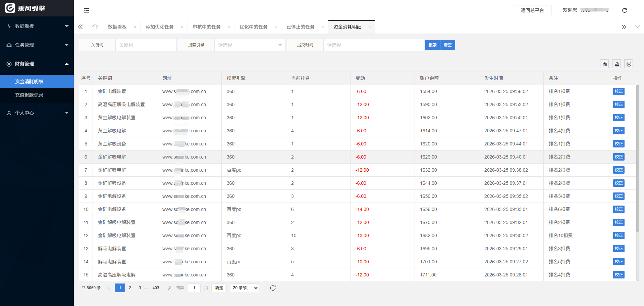Close the 数据看板 tab

pos(135,27)
